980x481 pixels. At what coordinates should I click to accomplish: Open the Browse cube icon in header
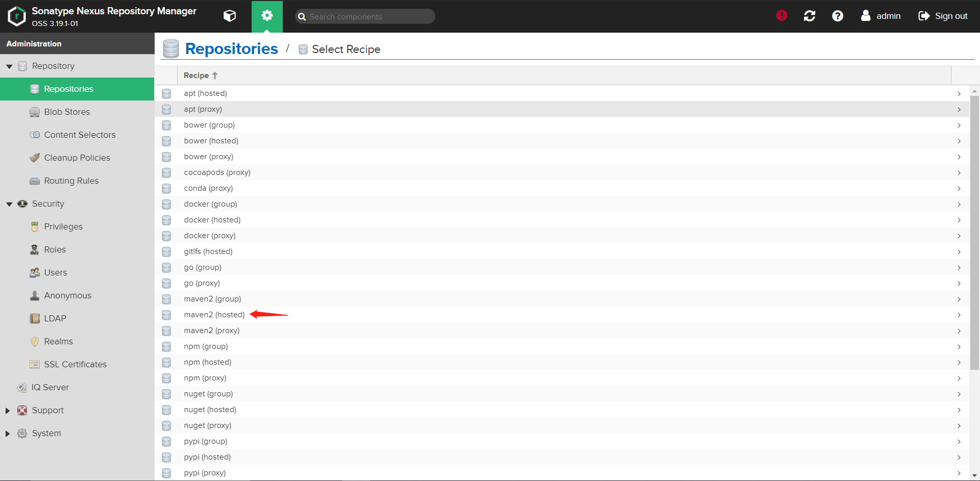click(x=230, y=16)
